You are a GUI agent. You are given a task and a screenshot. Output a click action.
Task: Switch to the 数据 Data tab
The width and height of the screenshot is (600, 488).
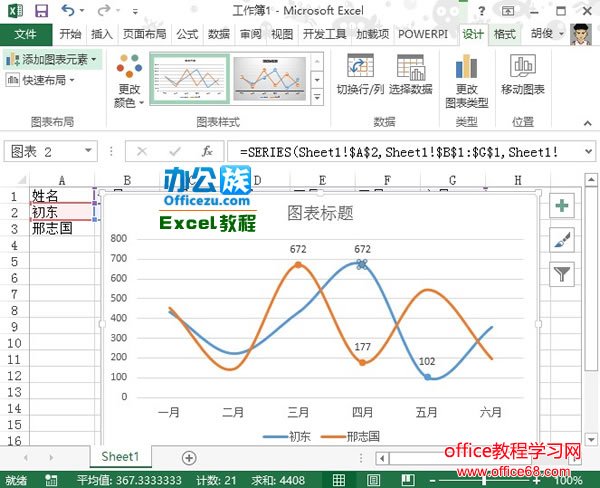click(219, 35)
